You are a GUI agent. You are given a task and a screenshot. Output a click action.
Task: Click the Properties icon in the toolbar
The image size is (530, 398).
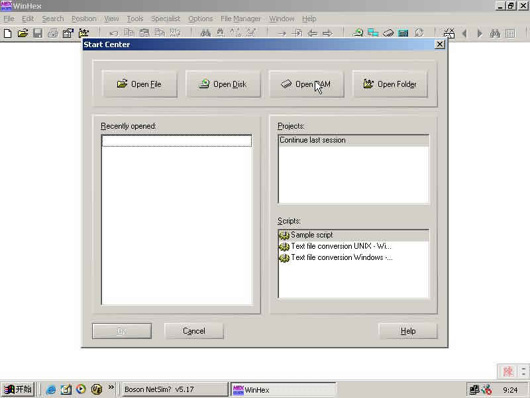tap(68, 33)
